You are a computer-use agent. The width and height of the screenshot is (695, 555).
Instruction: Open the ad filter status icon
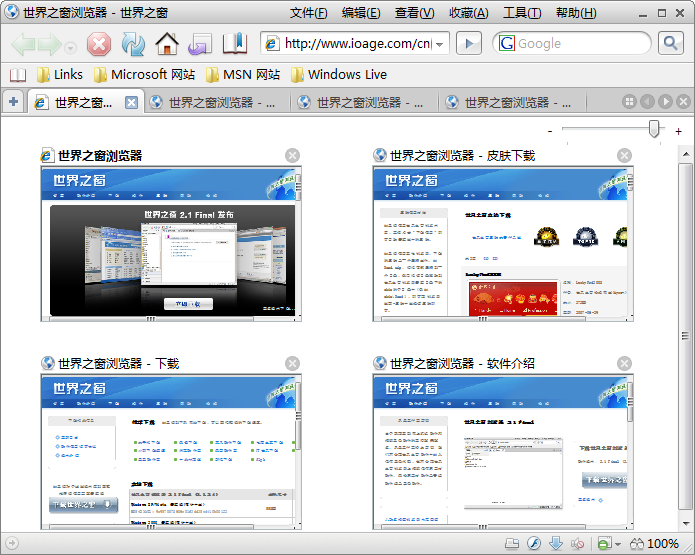pyautogui.click(x=605, y=543)
